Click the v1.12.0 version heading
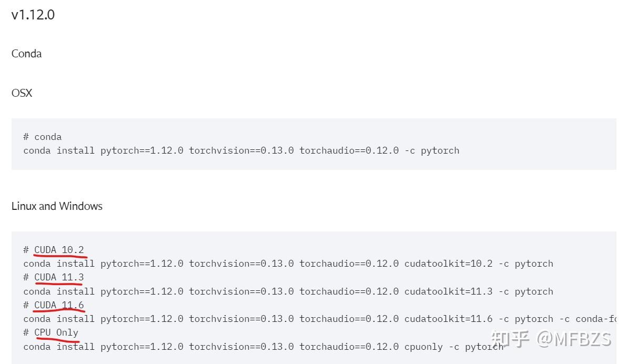Image resolution: width=627 pixels, height=364 pixels. pyautogui.click(x=33, y=15)
